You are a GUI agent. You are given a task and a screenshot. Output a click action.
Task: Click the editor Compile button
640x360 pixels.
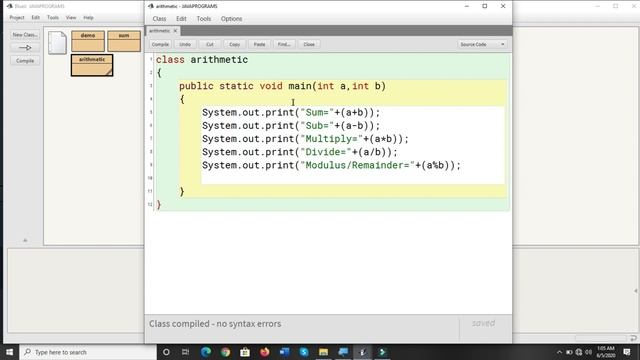coord(160,44)
